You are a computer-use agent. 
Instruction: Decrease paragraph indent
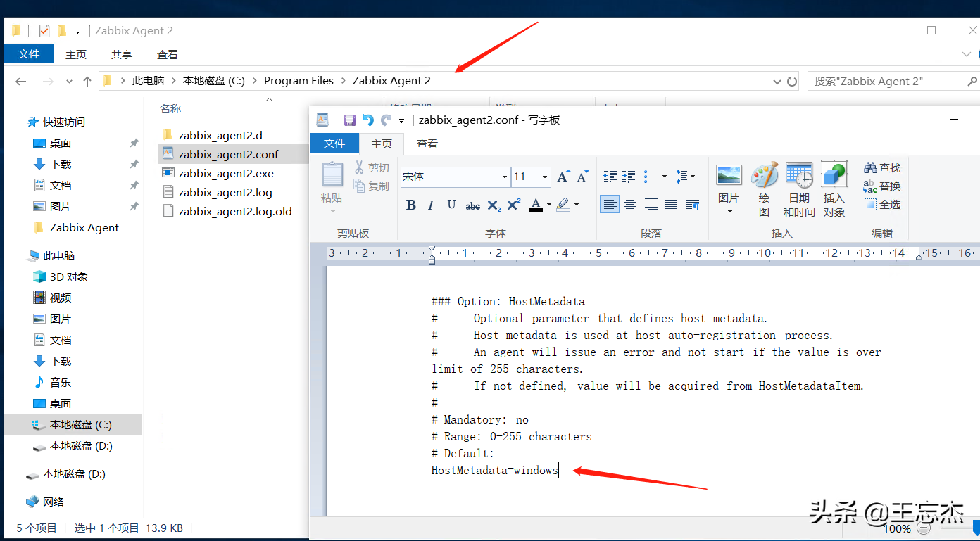pos(610,177)
